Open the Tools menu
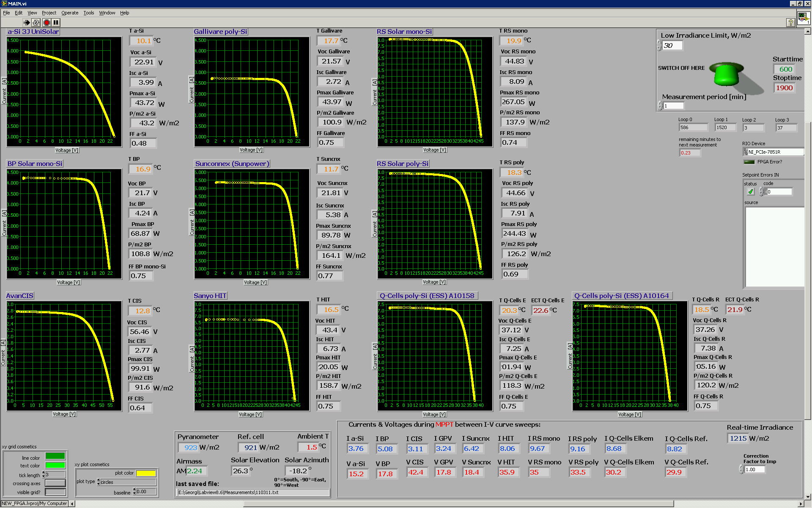Viewport: 812px width, 508px height. 88,13
